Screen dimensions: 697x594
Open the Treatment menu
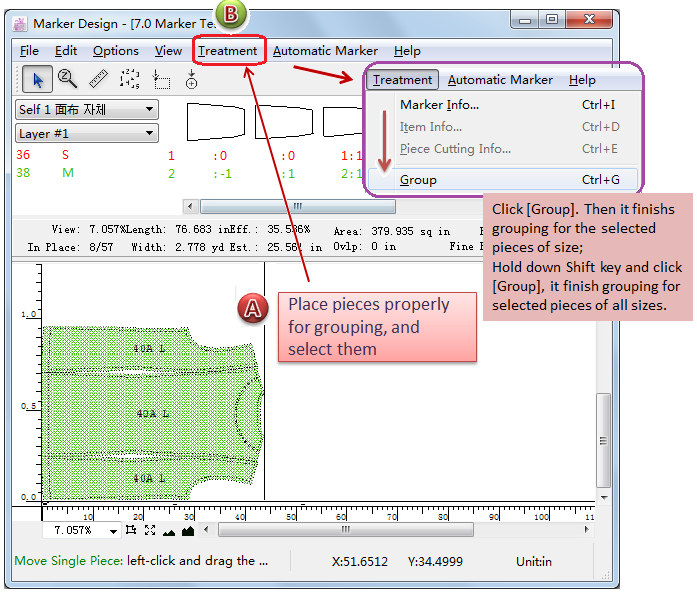[227, 51]
